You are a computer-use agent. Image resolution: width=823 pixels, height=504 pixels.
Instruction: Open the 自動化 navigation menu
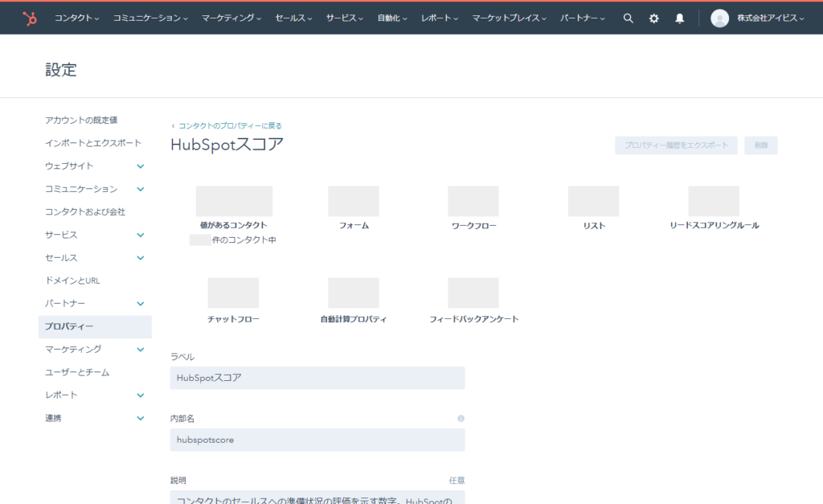[392, 18]
